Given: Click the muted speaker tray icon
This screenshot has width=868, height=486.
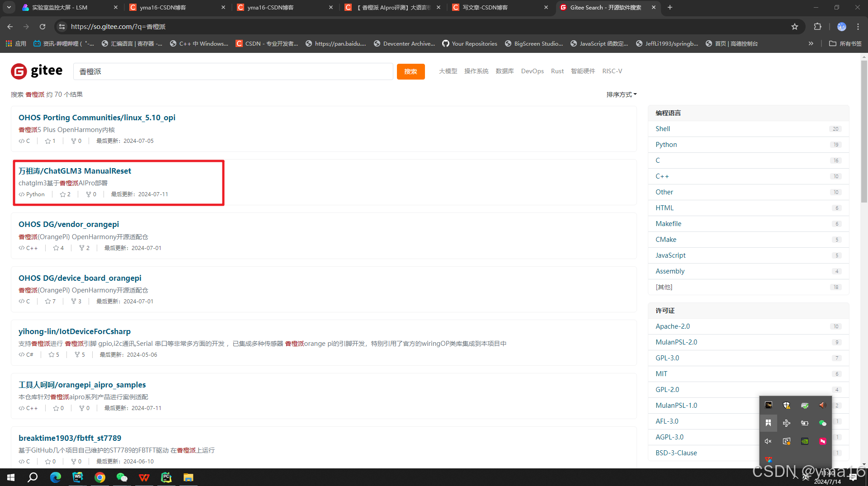Looking at the screenshot, I should click(x=768, y=441).
